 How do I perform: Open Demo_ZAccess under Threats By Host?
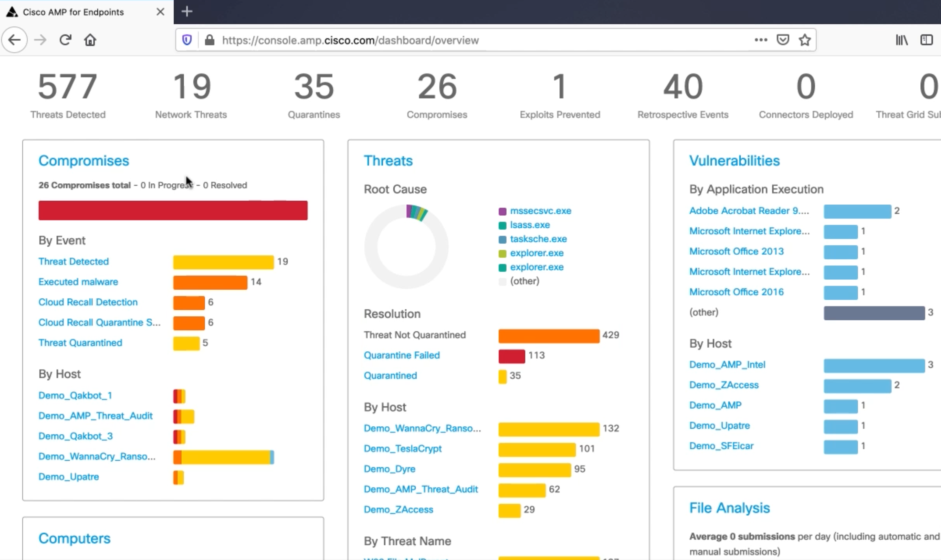click(x=398, y=509)
